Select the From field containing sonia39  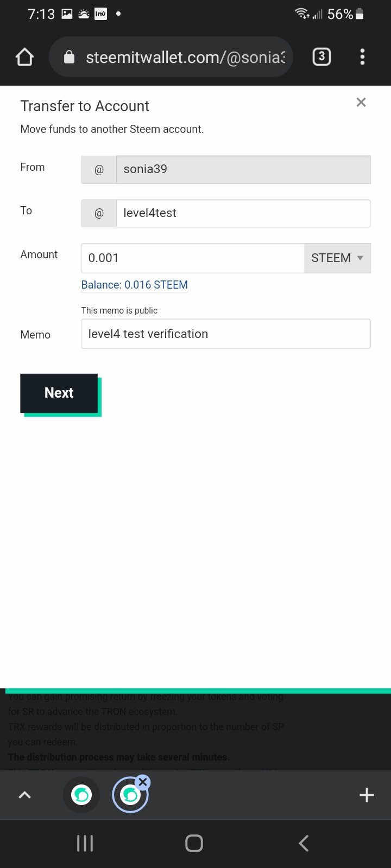(243, 169)
